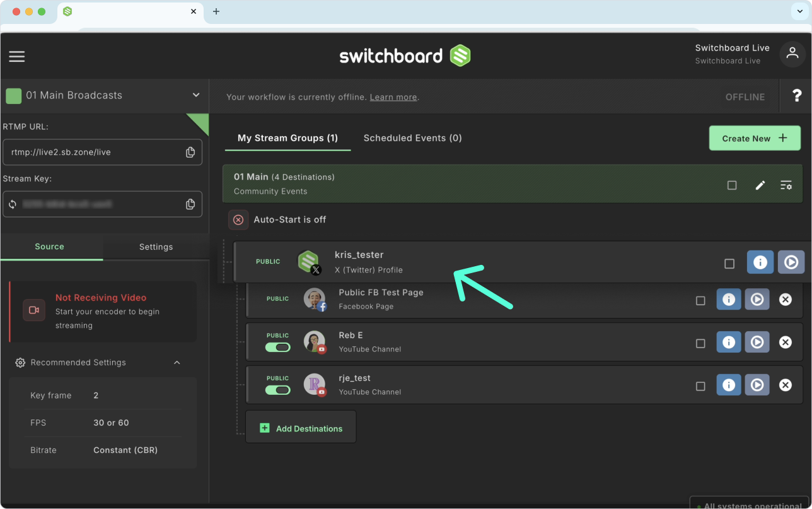Click the "X (Twitter) Profile" label

click(x=369, y=270)
